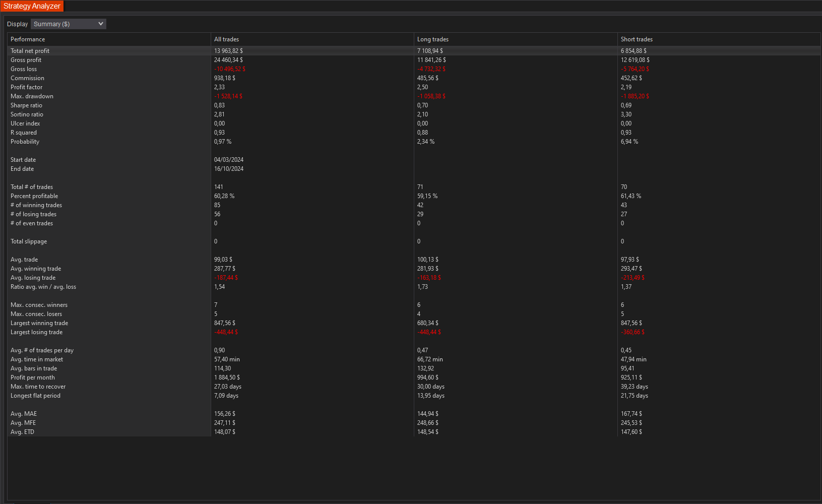Image resolution: width=822 pixels, height=504 pixels.
Task: Select the # of even trades label
Action: 32,223
